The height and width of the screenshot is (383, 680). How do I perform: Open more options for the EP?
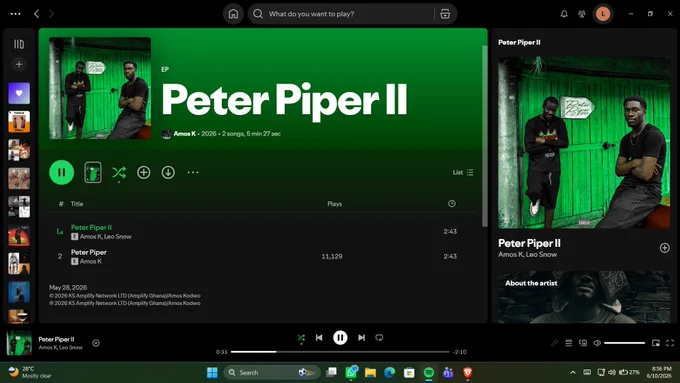click(193, 172)
